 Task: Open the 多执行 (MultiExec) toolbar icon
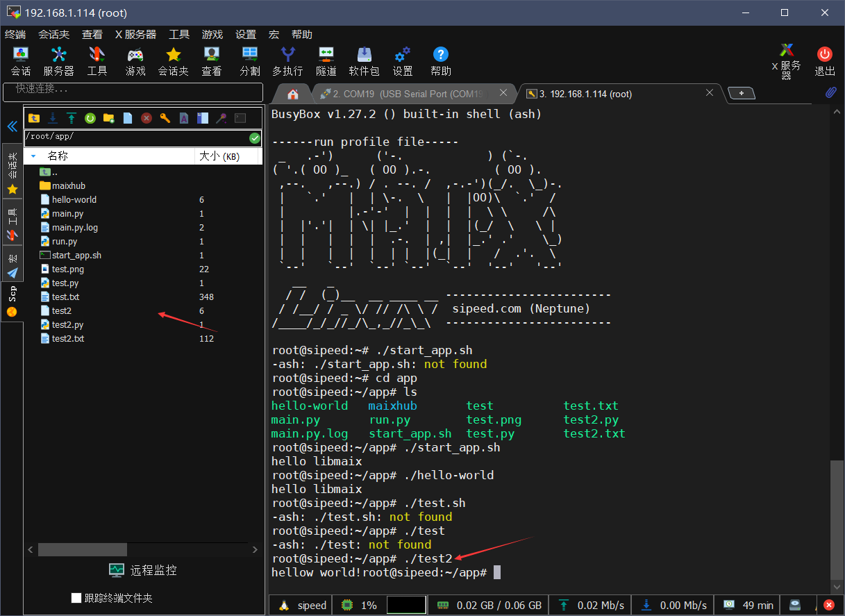(287, 61)
